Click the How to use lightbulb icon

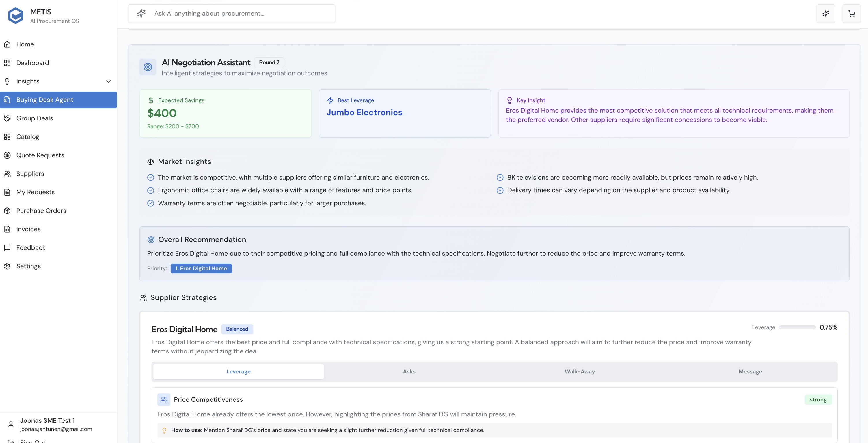(x=164, y=430)
